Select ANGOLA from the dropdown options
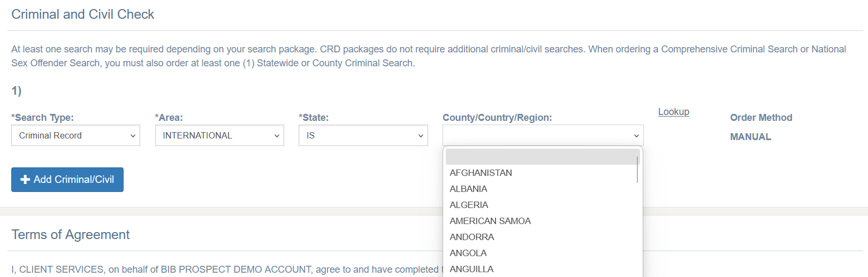This screenshot has height=277, width=868. point(468,253)
